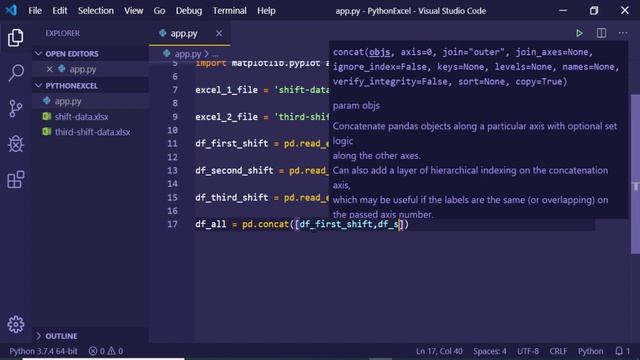Viewport: 640px width, 360px height.
Task: Open the notifications bell in status bar
Action: coord(619,351)
